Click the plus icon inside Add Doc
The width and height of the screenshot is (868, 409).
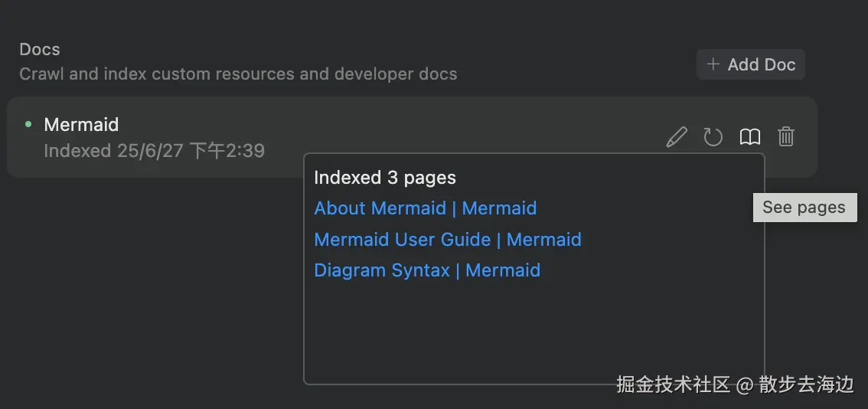tap(713, 64)
